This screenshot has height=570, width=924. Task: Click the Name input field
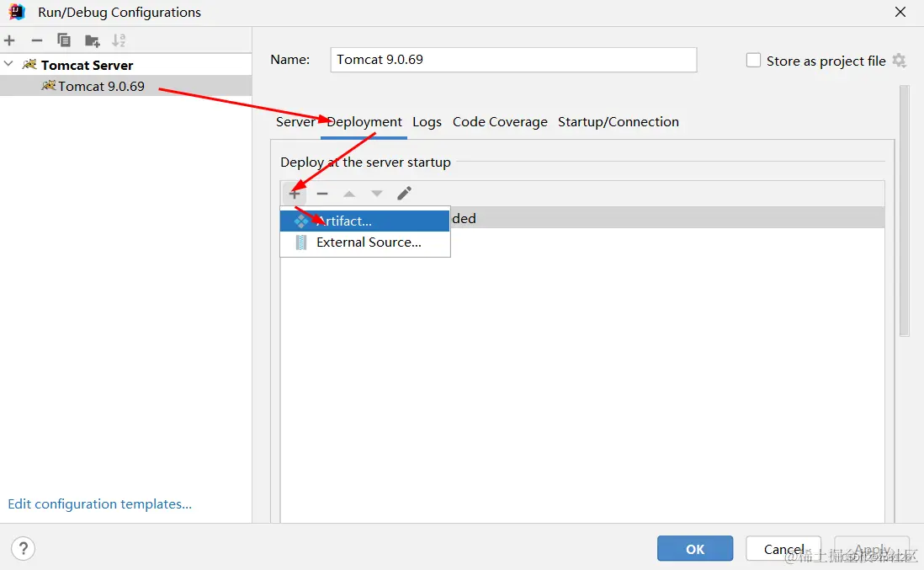click(513, 60)
